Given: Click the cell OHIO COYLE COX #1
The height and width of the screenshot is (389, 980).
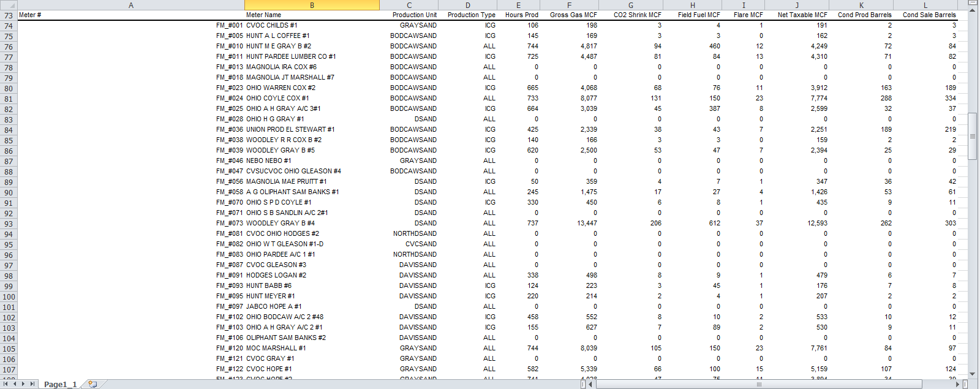Looking at the screenshot, I should pyautogui.click(x=277, y=98).
